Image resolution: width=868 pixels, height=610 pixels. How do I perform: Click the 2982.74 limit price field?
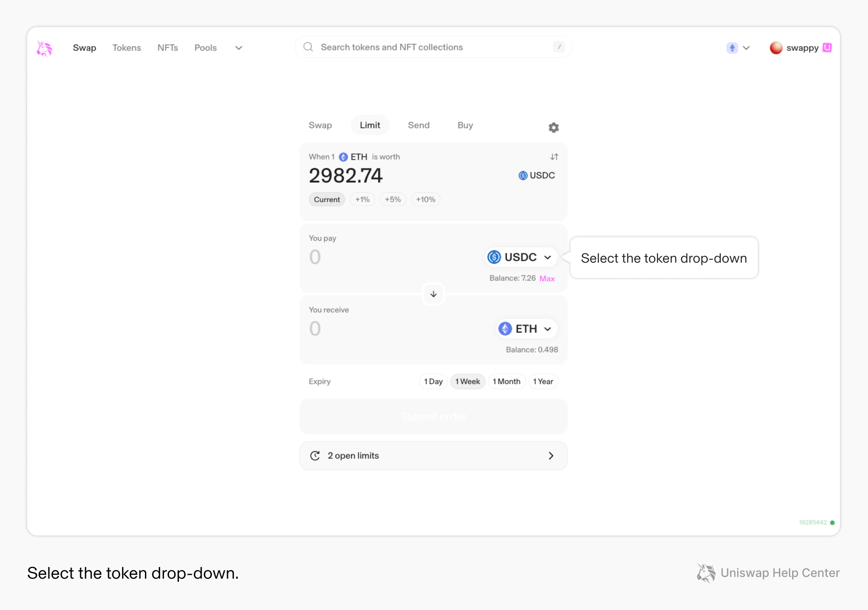coord(346,175)
